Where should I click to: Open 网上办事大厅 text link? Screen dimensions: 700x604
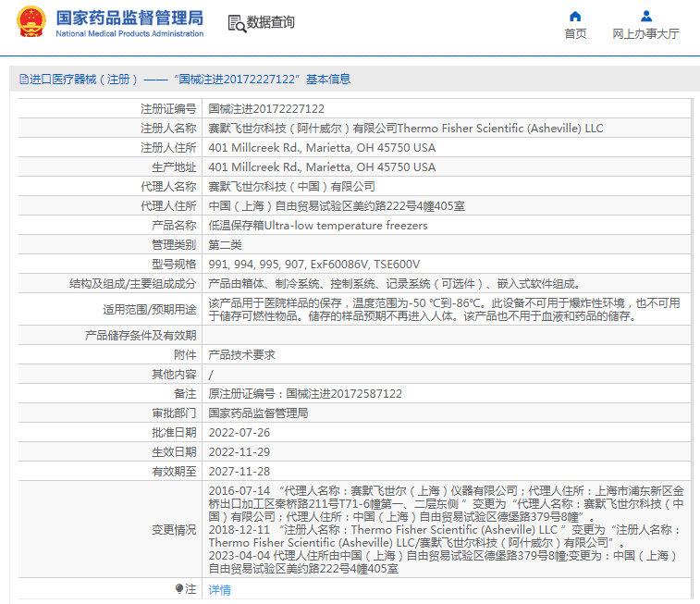645,34
